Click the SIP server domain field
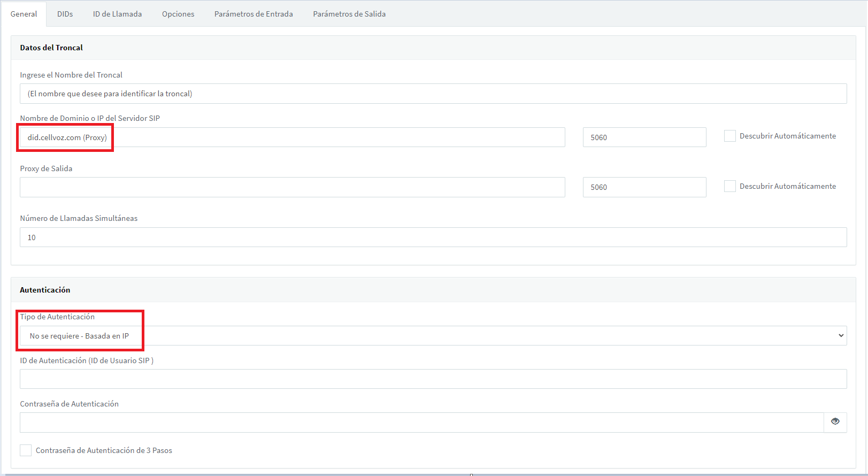Viewport: 868px width, 476px height. (293, 137)
